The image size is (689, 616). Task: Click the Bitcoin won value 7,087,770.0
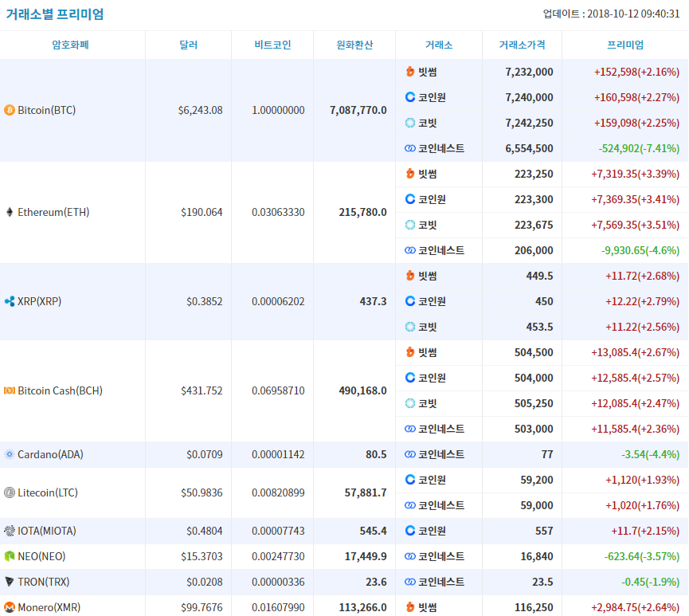point(358,110)
